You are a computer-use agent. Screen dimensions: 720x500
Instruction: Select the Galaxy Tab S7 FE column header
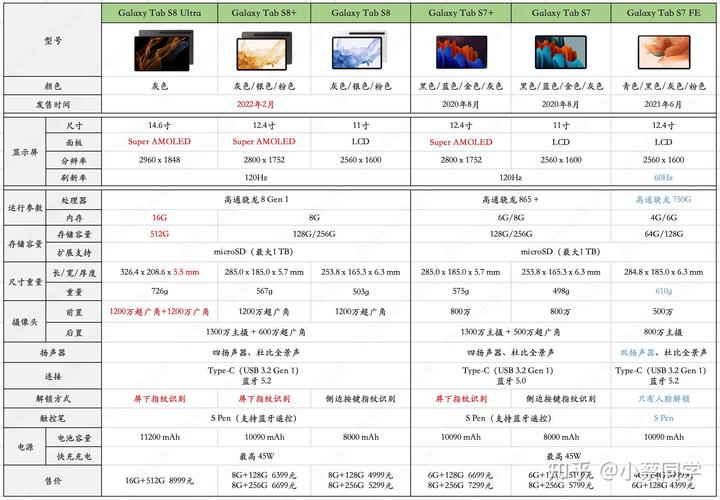pyautogui.click(x=664, y=13)
